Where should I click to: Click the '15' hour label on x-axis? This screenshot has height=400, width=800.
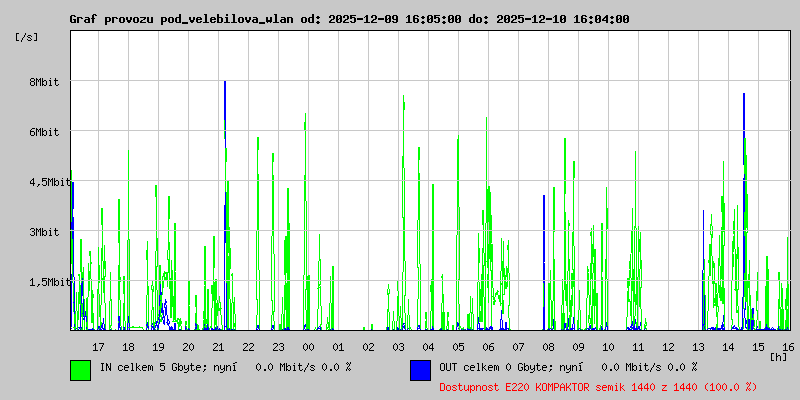[758, 347]
